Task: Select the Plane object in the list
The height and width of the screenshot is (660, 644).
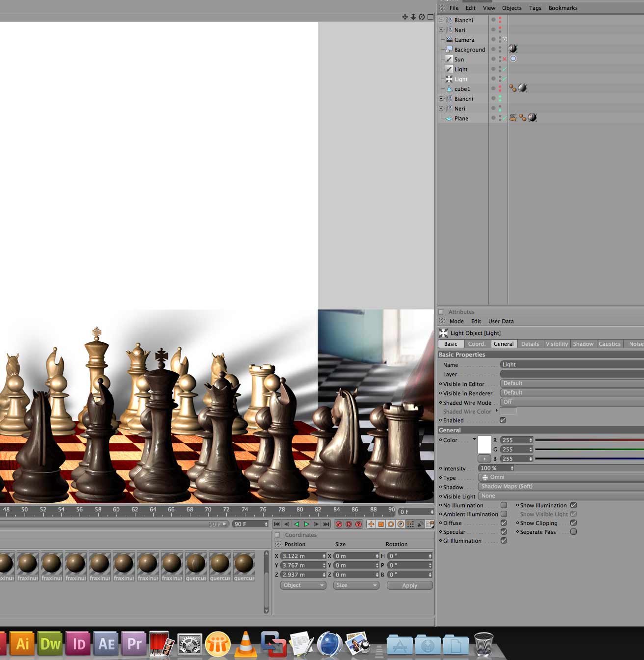Action: click(x=461, y=118)
